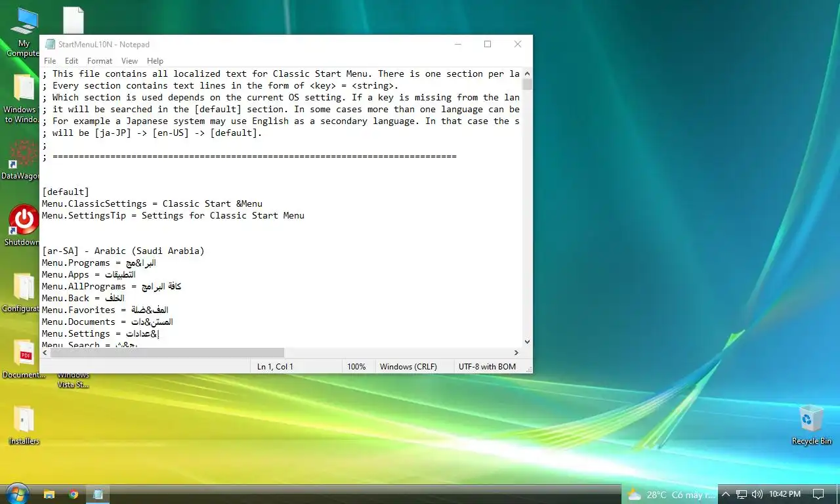Open File Explorer from the taskbar

point(49,494)
